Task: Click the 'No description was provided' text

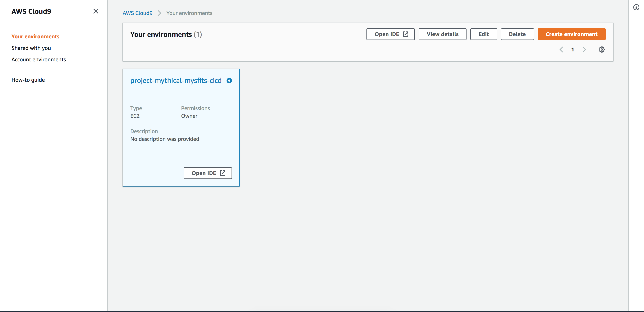Action: click(164, 139)
